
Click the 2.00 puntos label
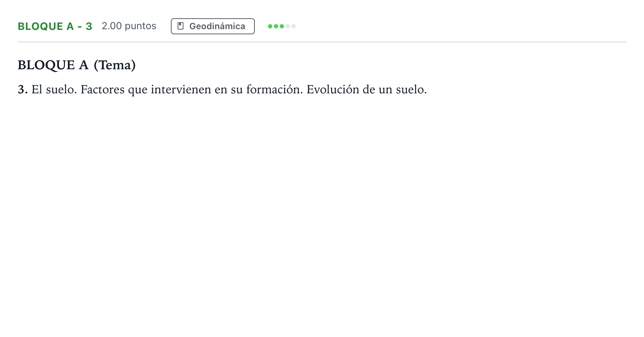129,26
